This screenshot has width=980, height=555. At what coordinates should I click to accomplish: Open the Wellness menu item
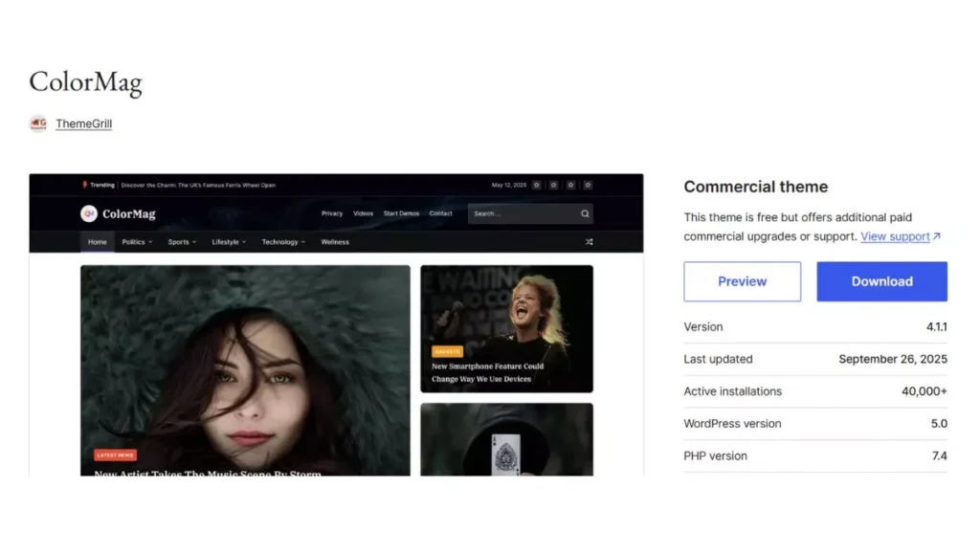coord(335,242)
